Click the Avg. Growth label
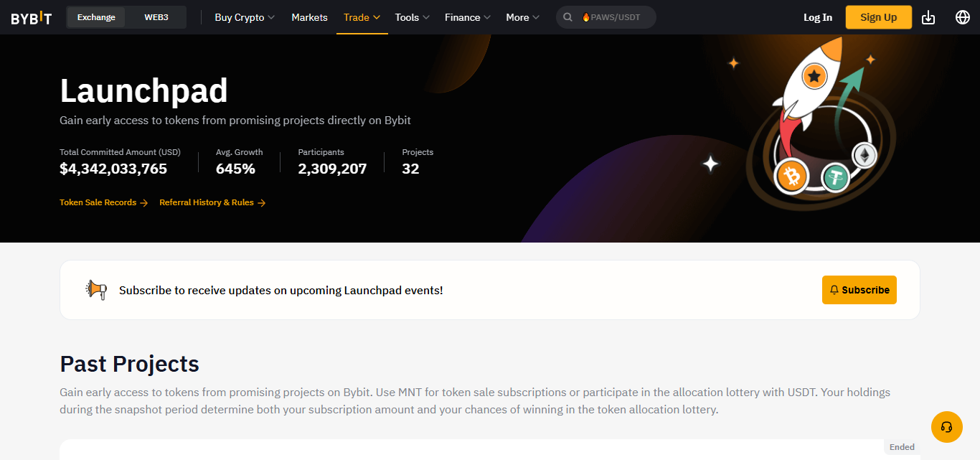980x460 pixels. pyautogui.click(x=240, y=152)
